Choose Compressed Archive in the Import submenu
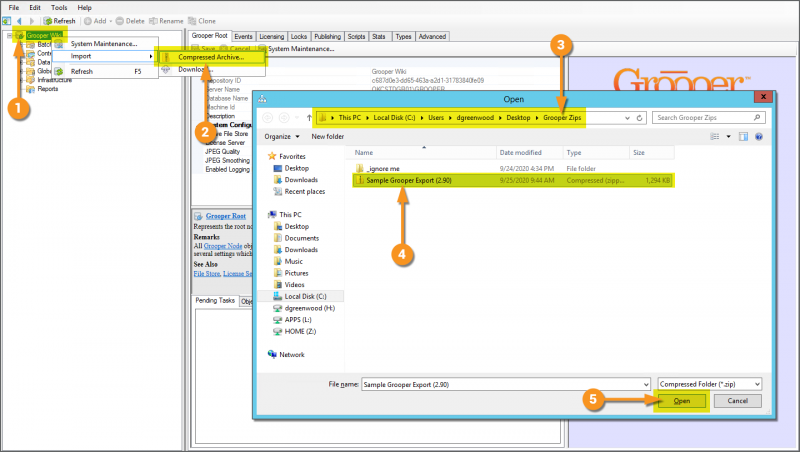 211,57
